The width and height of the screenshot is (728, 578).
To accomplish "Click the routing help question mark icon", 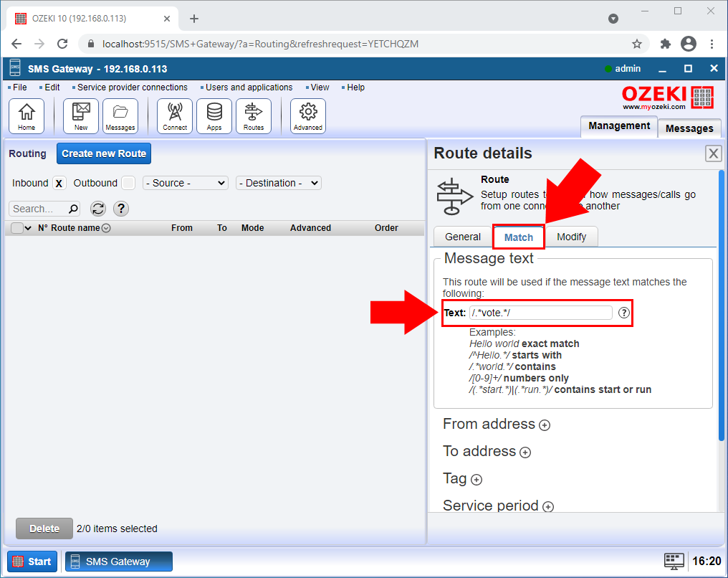I will click(121, 209).
